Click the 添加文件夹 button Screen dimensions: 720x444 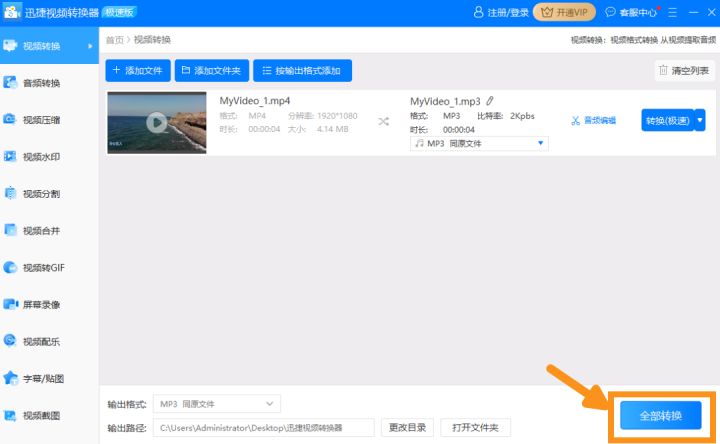212,71
